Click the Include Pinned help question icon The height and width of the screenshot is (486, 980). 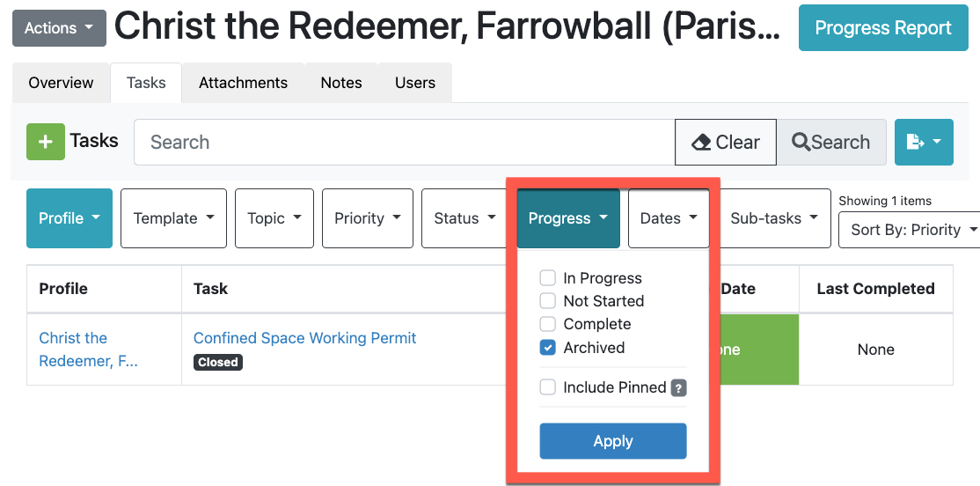tap(678, 387)
